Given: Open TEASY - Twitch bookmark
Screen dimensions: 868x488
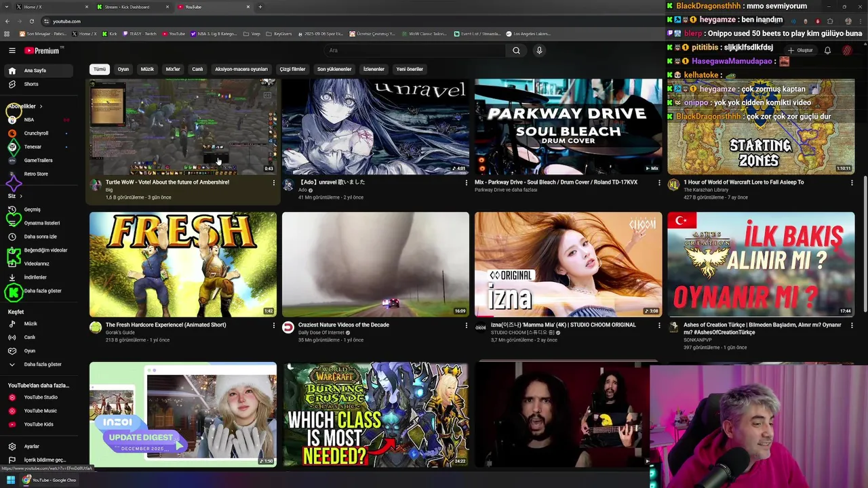Looking at the screenshot, I should 141,33.
